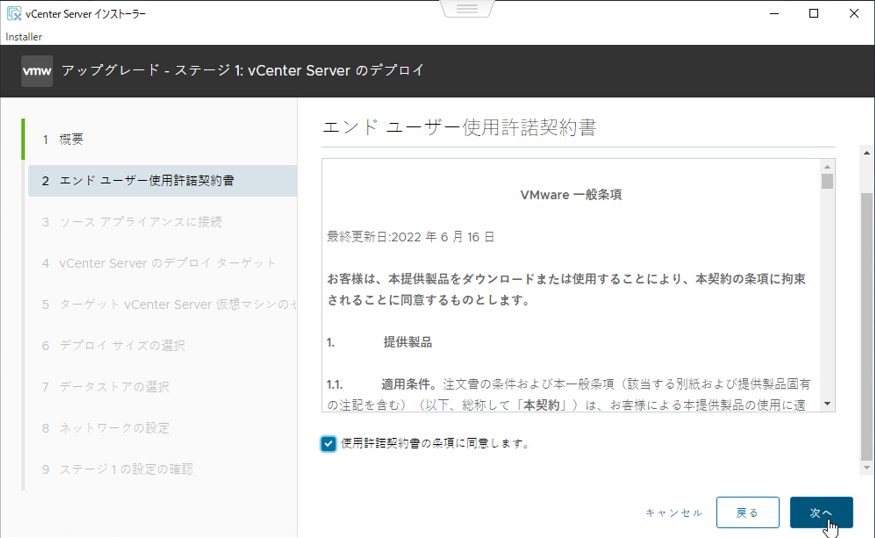This screenshot has width=875, height=538.
Task: Select step 1 概要
Action: [162, 140]
